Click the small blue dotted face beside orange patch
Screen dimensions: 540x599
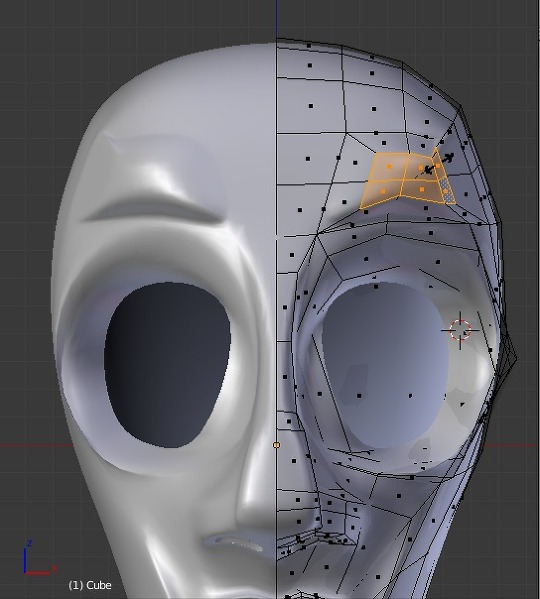(448, 190)
